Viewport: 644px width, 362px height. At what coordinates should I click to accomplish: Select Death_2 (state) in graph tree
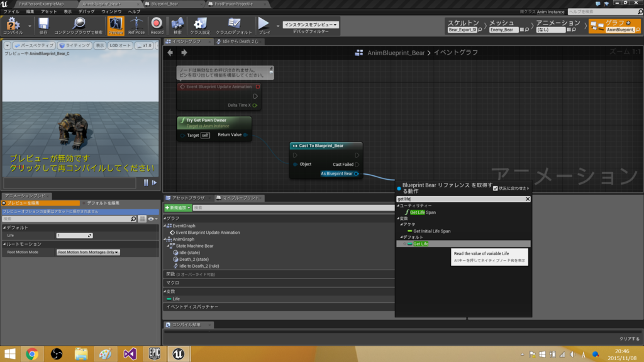tap(194, 260)
